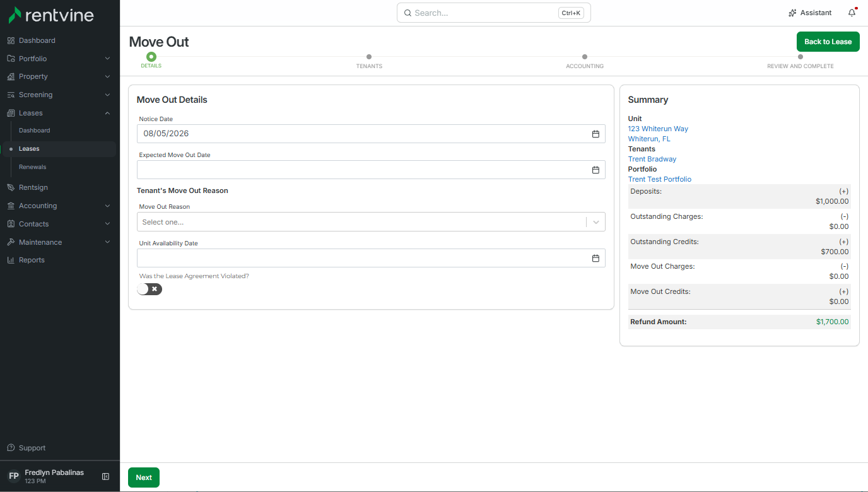Click the Maintenance wrench icon

11,242
